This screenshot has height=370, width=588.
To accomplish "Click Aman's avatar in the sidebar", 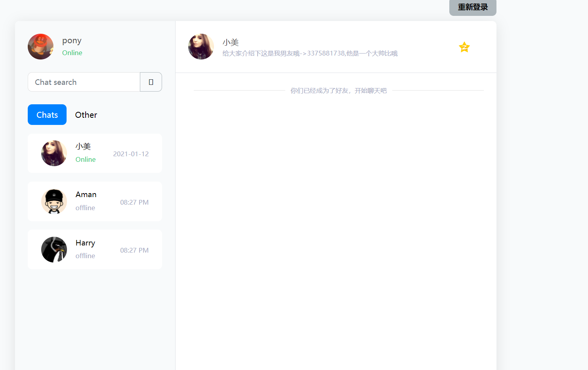I will pyautogui.click(x=54, y=201).
